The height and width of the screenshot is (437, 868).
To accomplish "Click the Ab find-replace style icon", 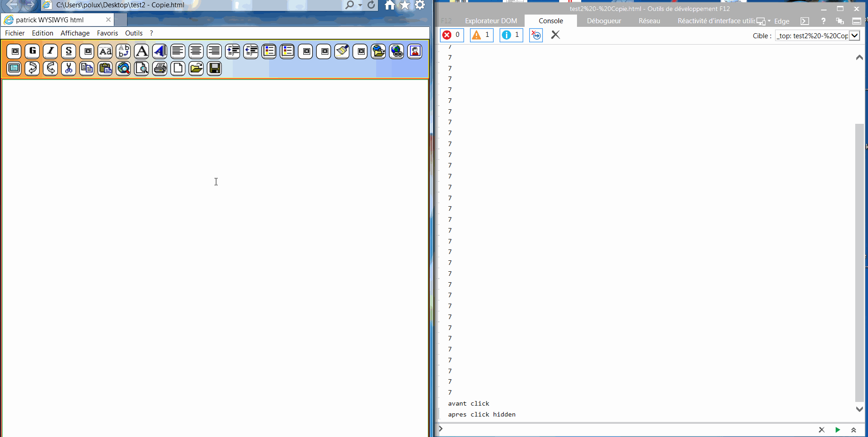I will [x=123, y=51].
